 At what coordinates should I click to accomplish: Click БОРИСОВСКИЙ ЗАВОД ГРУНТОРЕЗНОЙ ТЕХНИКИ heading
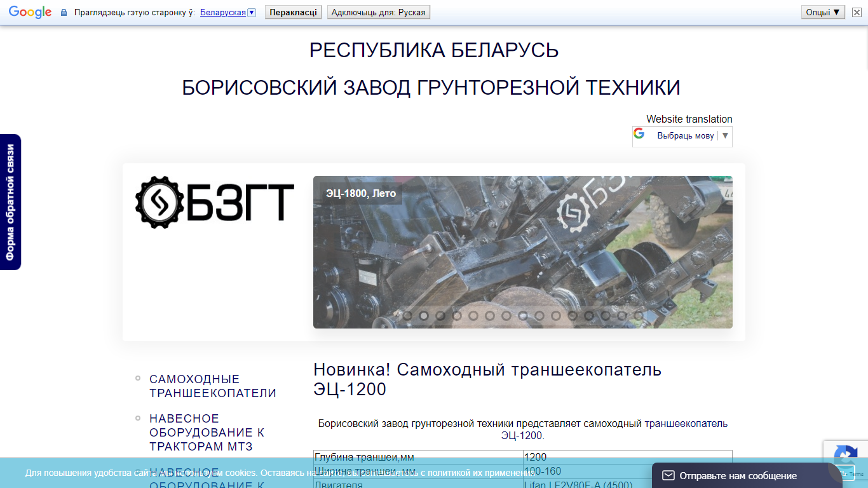pos(431,88)
